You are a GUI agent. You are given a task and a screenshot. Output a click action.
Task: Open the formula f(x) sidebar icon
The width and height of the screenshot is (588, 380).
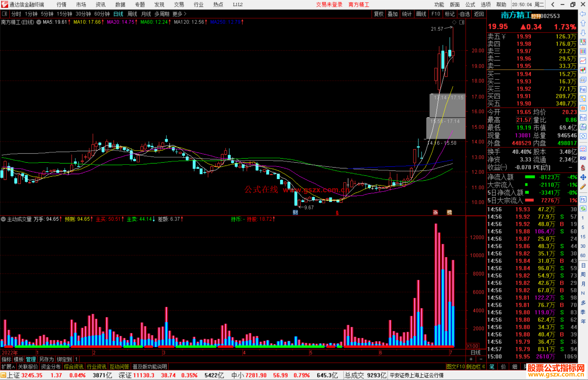pos(583,127)
